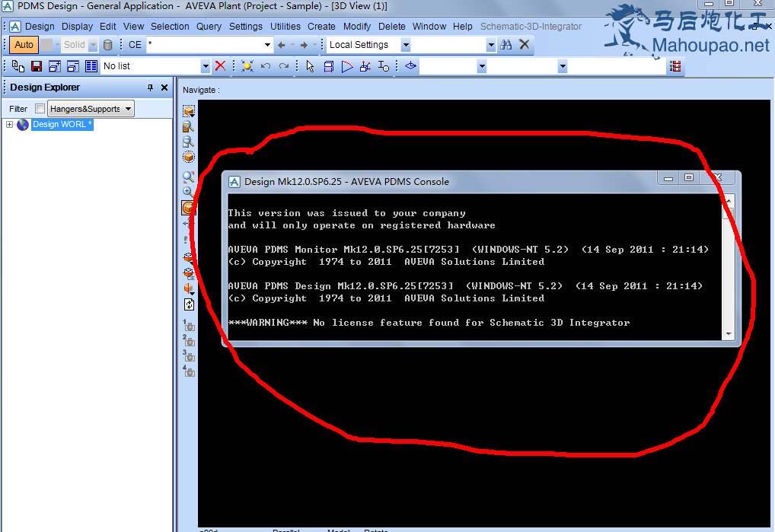This screenshot has width=775, height=532.
Task: Click the forward navigation arrow
Action: (304, 45)
